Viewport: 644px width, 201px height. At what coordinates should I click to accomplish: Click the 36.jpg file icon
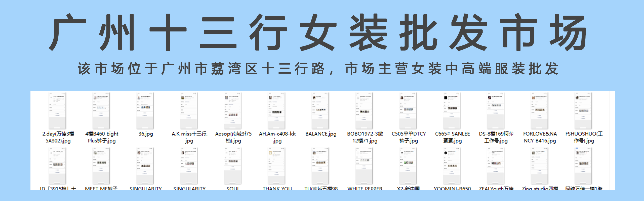coord(145,111)
